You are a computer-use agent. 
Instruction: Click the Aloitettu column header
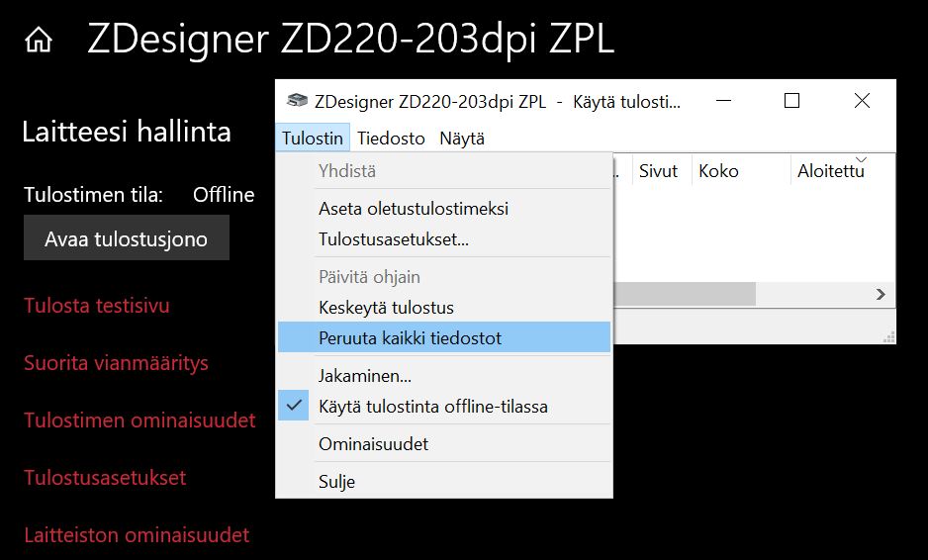pos(831,171)
